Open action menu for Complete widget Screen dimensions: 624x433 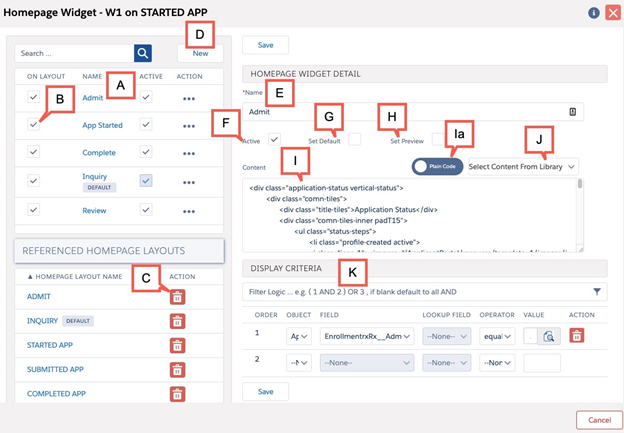[x=189, y=152]
